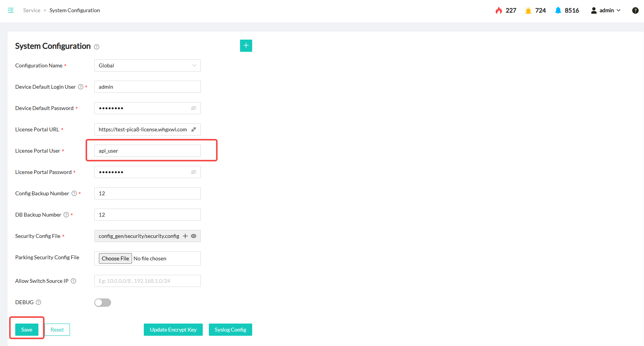Collapse the sidebar menu icon
The width and height of the screenshot is (644, 346).
pos(11,10)
